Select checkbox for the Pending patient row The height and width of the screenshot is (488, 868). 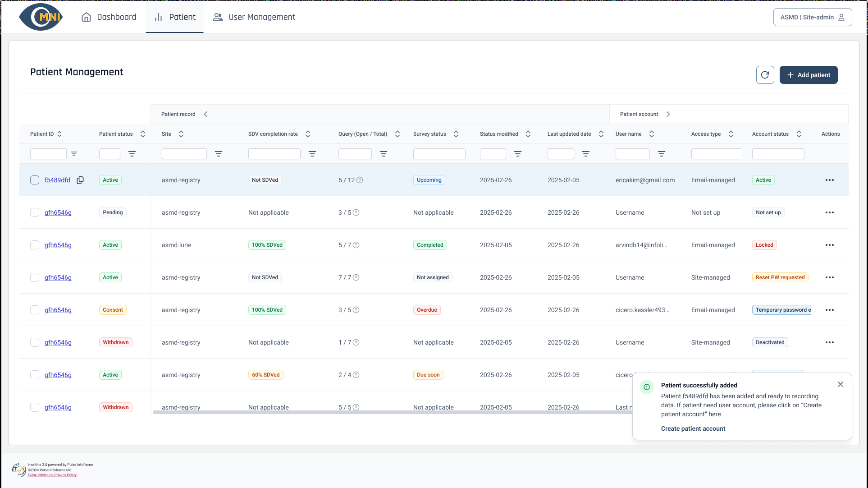35,212
